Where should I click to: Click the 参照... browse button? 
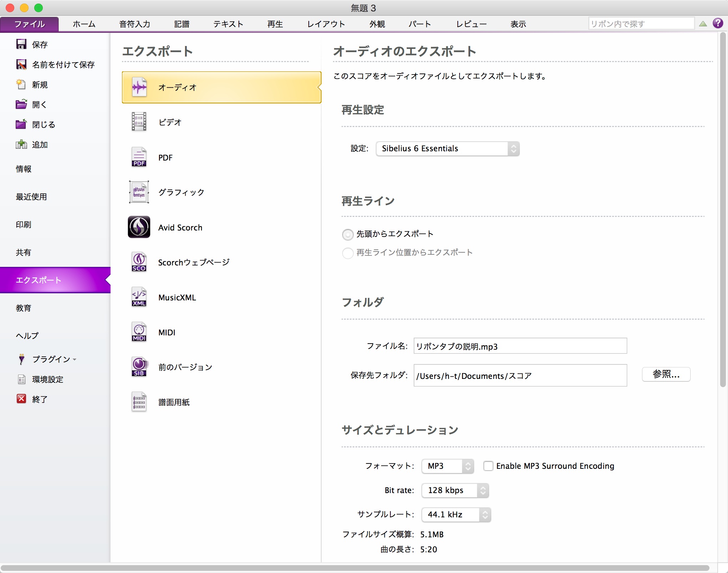pyautogui.click(x=666, y=374)
